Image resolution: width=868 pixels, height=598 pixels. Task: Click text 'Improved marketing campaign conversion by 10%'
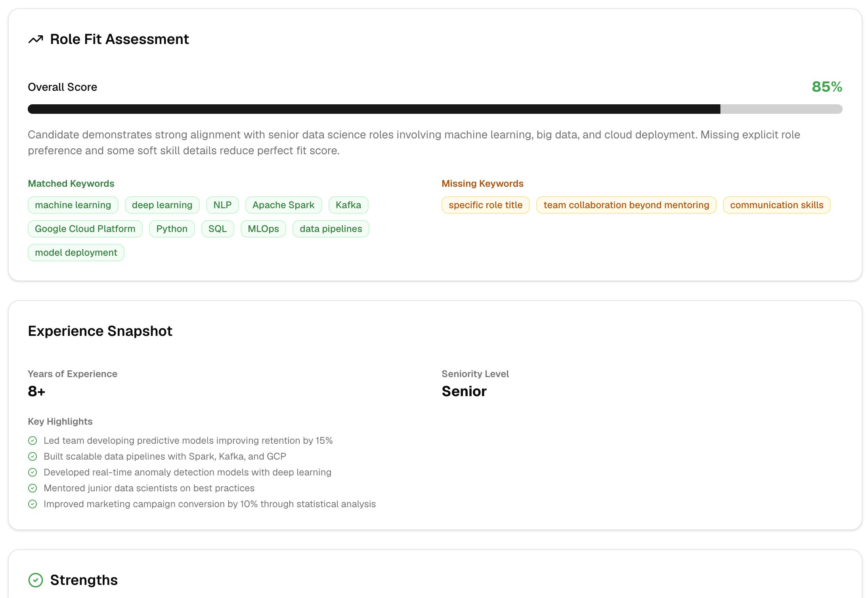click(151, 504)
